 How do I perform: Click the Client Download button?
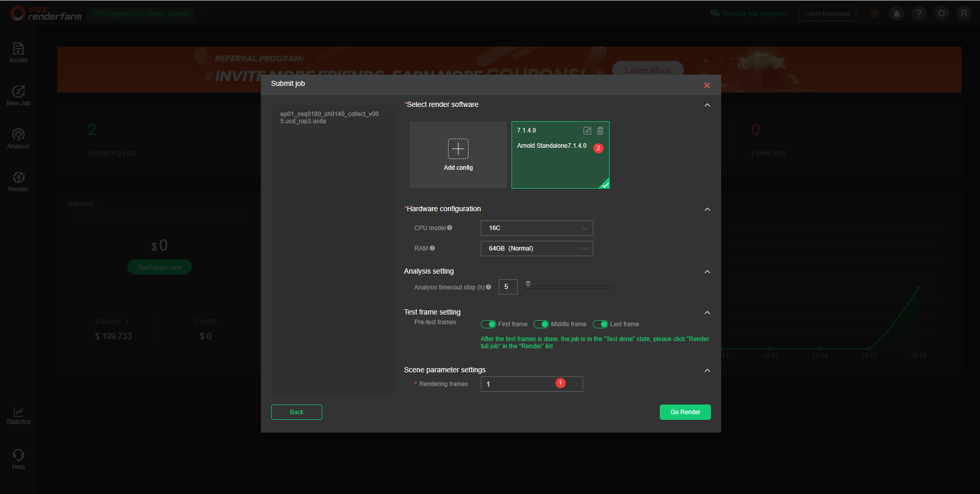pyautogui.click(x=827, y=14)
